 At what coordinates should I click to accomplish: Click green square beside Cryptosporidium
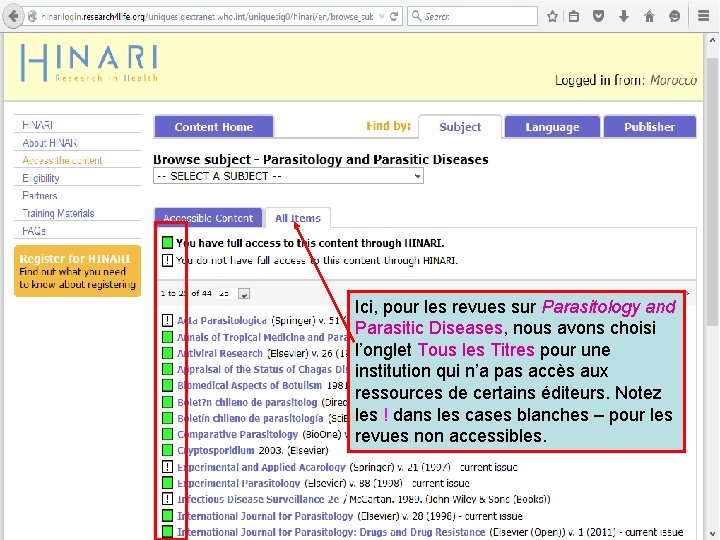click(x=168, y=450)
